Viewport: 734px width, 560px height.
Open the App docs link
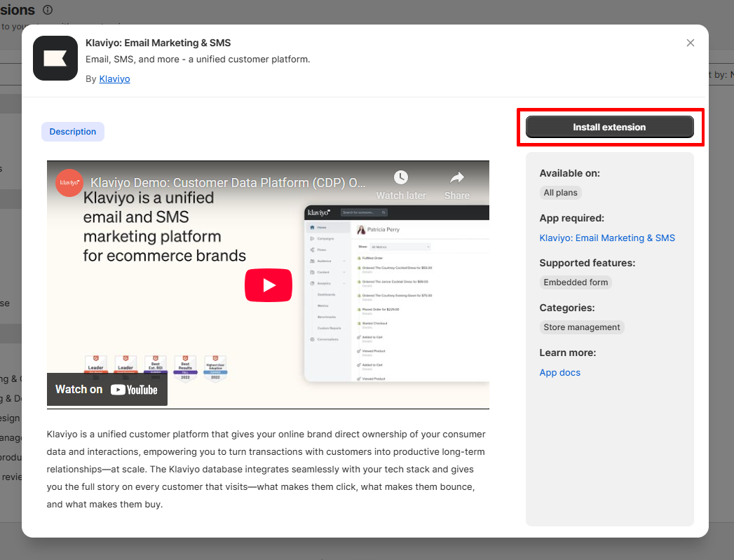[x=559, y=373]
